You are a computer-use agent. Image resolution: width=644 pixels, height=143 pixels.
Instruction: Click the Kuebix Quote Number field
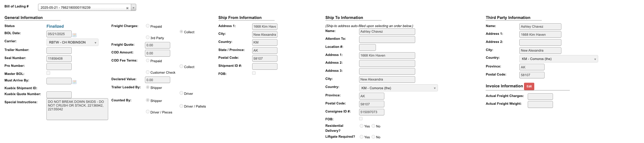(x=59, y=95)
